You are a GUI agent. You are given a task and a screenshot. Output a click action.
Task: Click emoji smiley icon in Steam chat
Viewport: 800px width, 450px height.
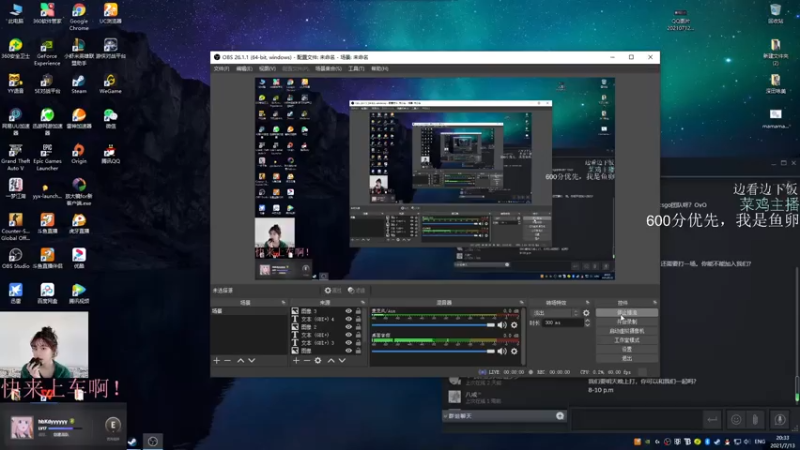pos(736,420)
